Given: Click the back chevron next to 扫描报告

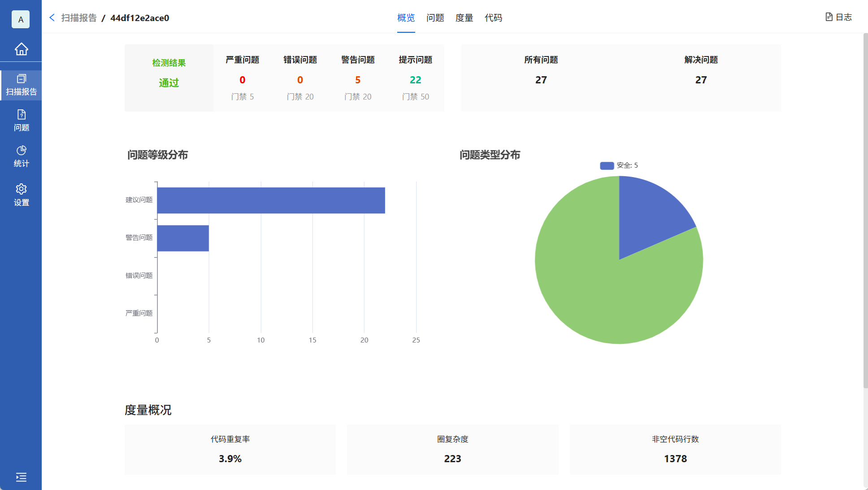Looking at the screenshot, I should (52, 17).
